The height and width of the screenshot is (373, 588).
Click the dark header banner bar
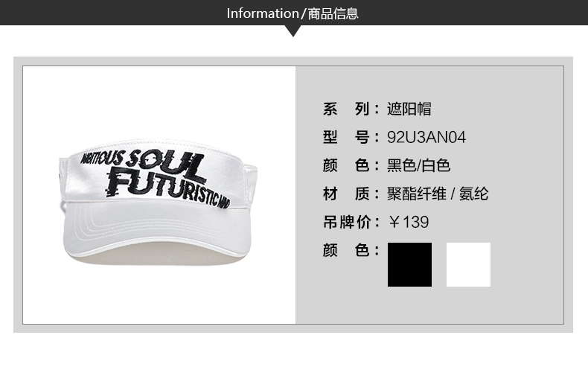[x=294, y=13]
